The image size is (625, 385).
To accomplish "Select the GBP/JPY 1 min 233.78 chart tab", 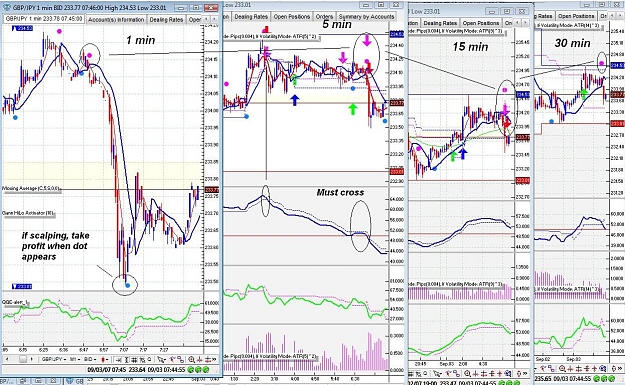I will coord(44,19).
